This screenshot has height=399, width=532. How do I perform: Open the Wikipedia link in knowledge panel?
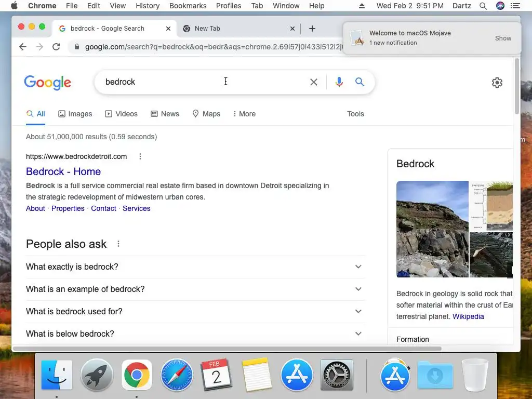(x=468, y=316)
